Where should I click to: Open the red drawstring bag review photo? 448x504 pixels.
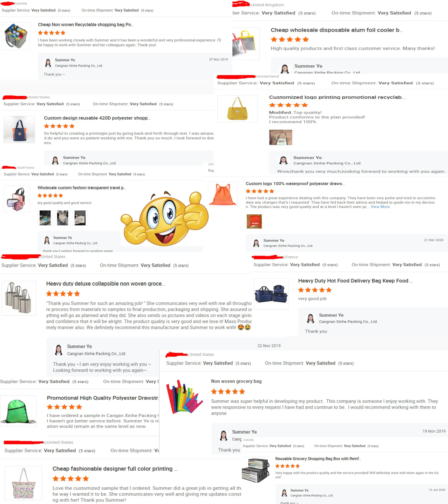254,221
